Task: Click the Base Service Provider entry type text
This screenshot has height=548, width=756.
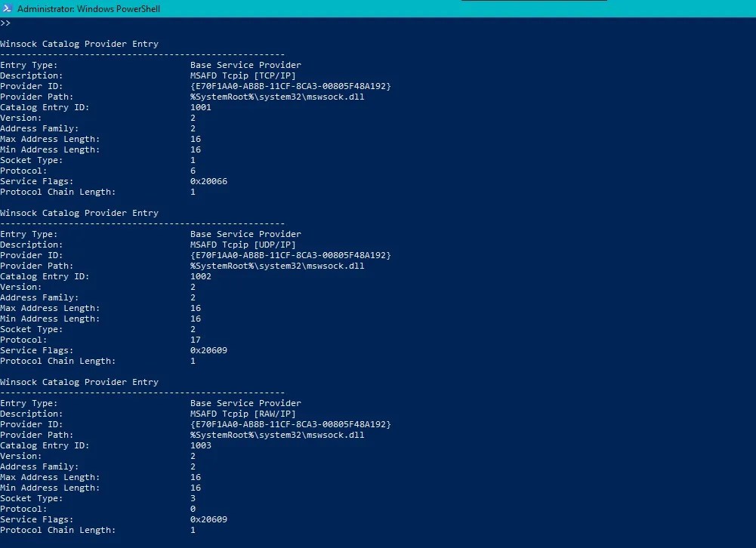Action: tap(245, 65)
